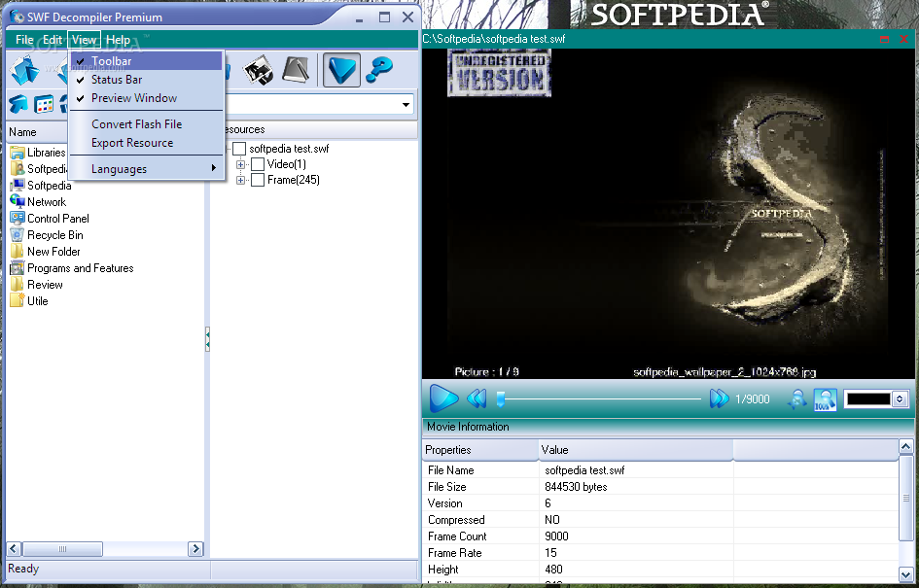Open background color dropdown in player bar

tap(900, 399)
